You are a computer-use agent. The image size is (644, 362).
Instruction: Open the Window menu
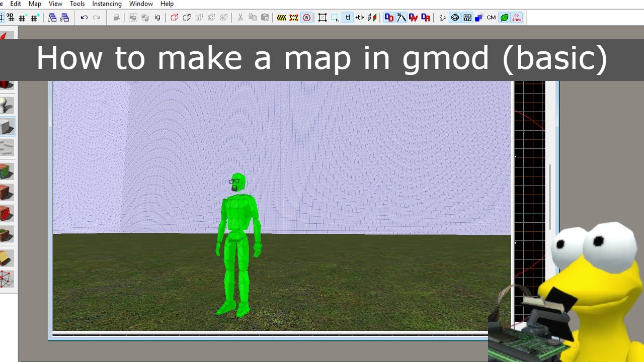pos(141,4)
